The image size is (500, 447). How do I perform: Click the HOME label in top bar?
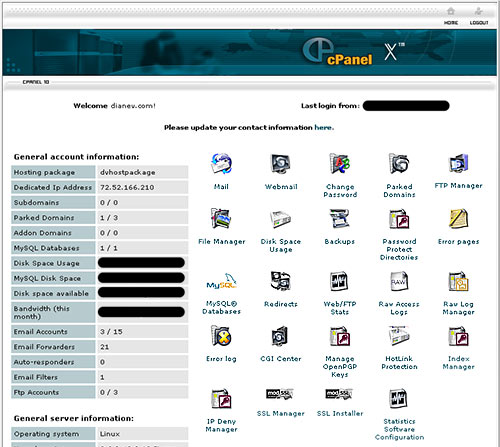pyautogui.click(x=451, y=23)
